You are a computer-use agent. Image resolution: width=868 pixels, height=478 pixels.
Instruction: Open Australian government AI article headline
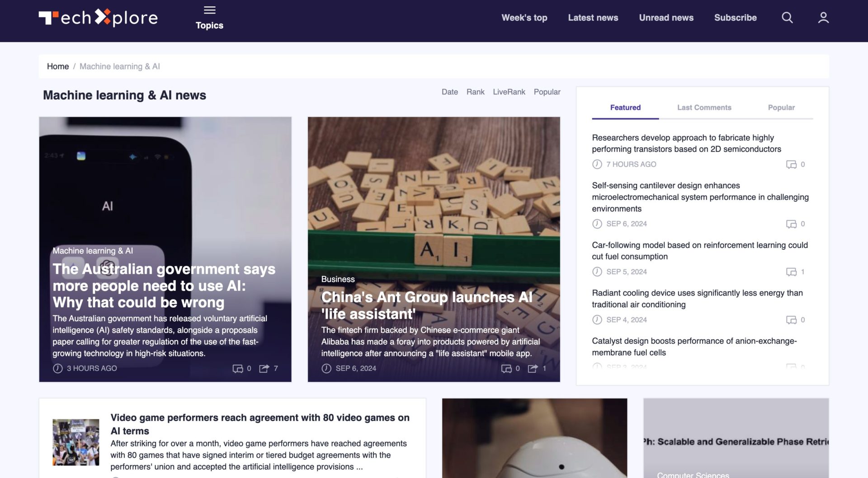coord(164,286)
